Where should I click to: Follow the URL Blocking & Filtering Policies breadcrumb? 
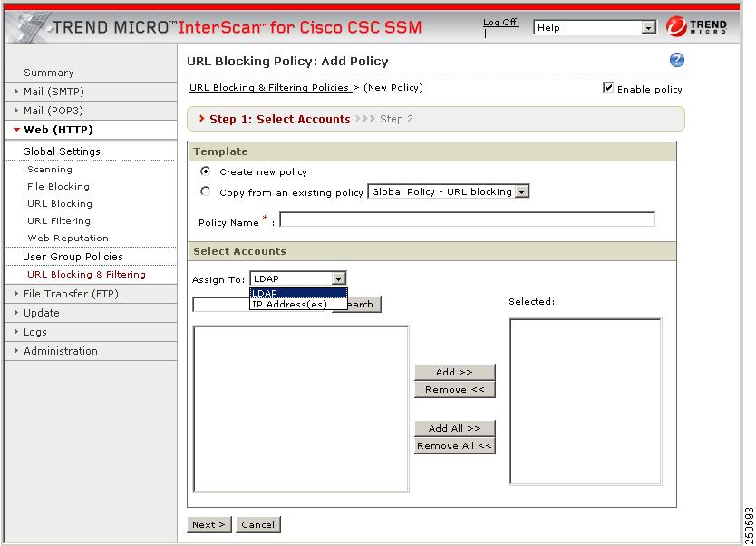point(270,87)
